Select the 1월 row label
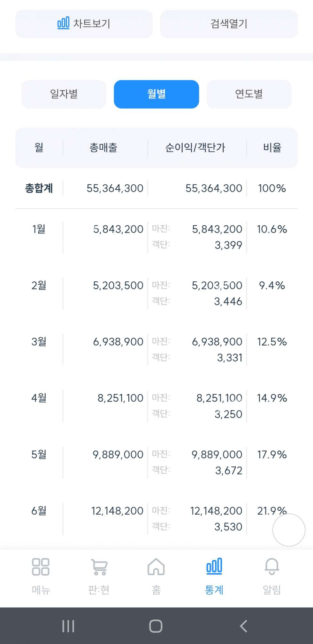 pos(39,229)
